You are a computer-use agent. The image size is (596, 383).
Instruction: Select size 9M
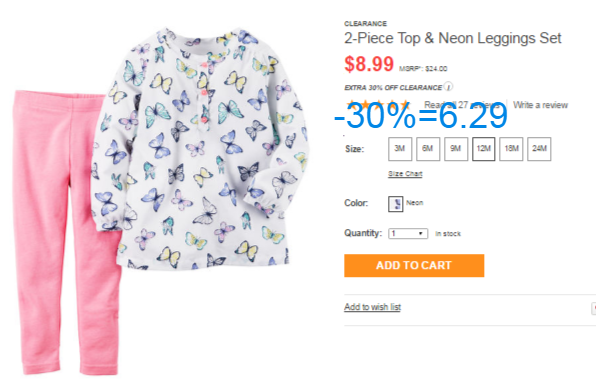pyautogui.click(x=456, y=149)
